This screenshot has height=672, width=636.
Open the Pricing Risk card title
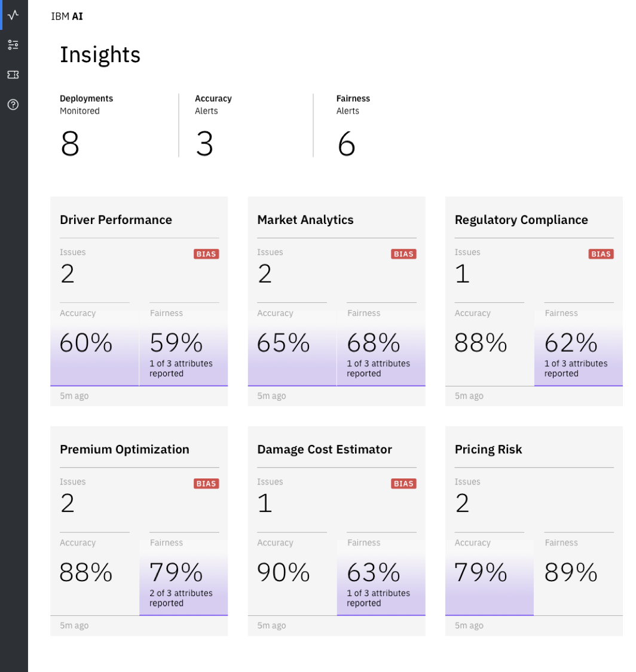click(488, 449)
